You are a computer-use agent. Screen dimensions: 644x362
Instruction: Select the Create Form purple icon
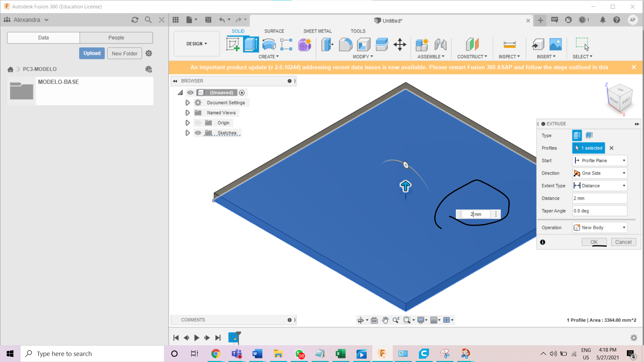click(x=305, y=44)
